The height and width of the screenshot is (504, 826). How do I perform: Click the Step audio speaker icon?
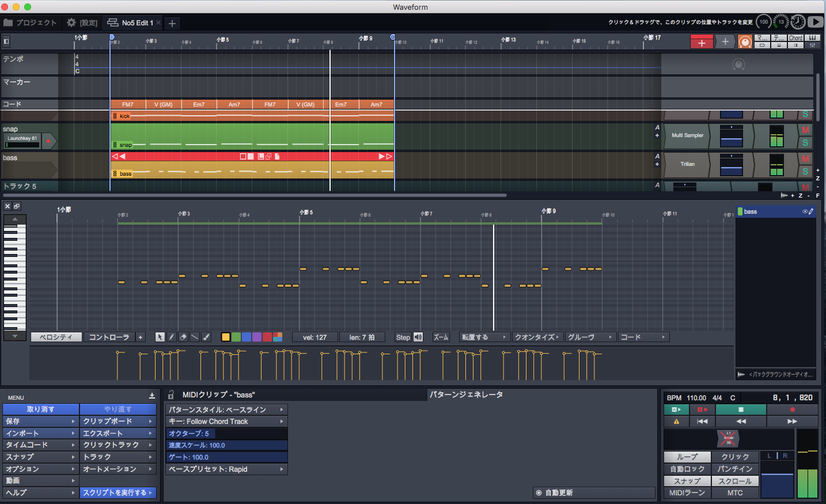[x=418, y=337]
